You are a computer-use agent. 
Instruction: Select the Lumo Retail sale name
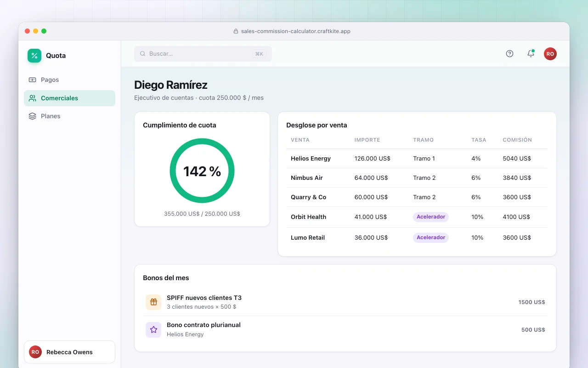[x=308, y=237]
